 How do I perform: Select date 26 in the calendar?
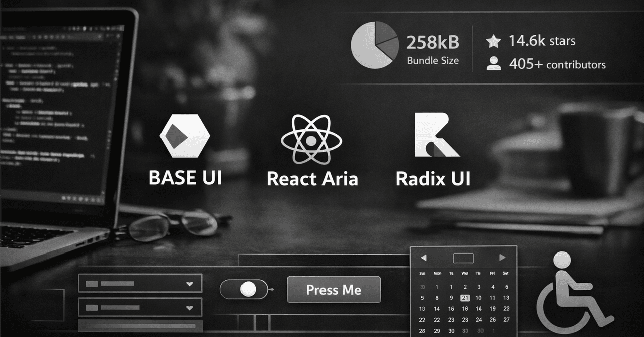[493, 320]
